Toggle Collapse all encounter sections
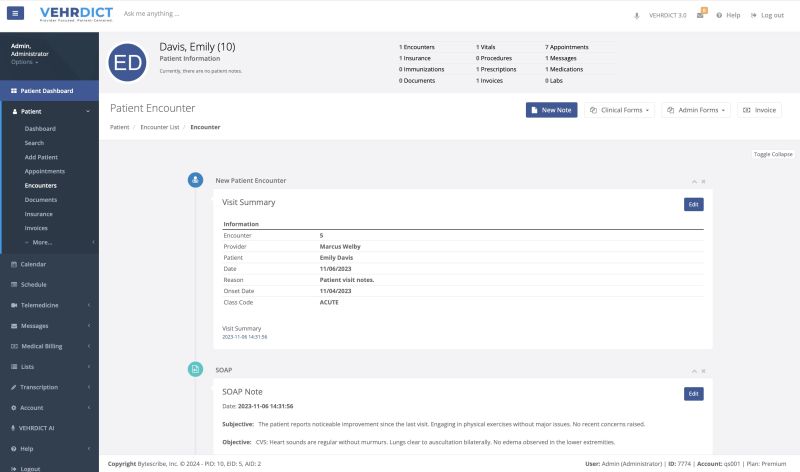Screen dimensions: 800x472 772,154
